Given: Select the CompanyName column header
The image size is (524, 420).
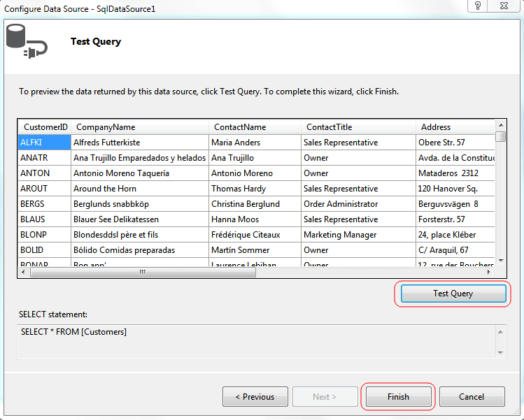Looking at the screenshot, I should pos(140,127).
